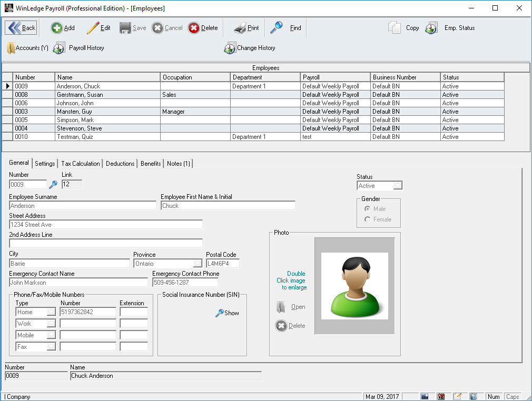
Task: Expand the Status dropdown
Action: click(x=398, y=186)
